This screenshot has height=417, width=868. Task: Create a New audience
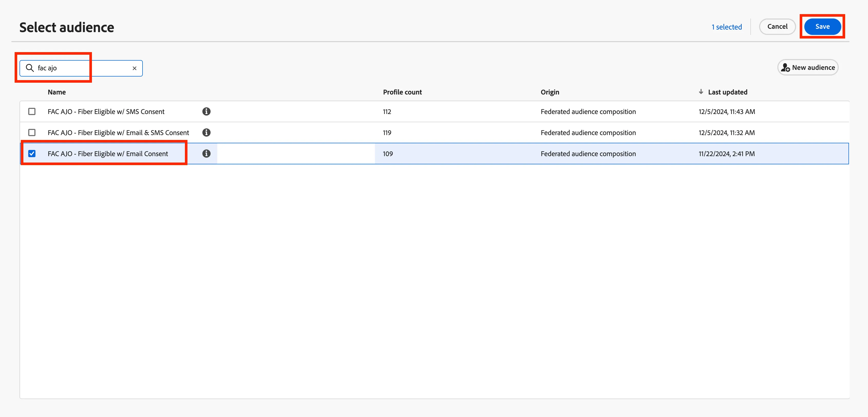[808, 67]
